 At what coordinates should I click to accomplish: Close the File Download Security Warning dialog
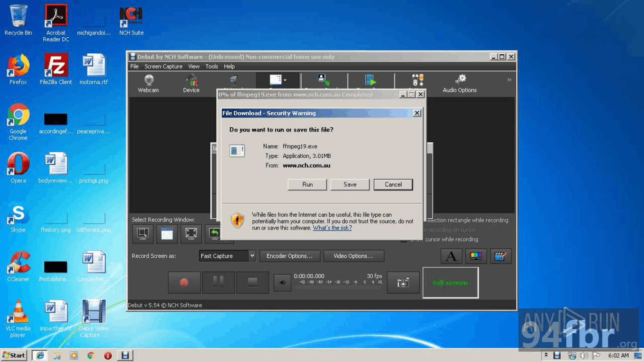coord(417,113)
